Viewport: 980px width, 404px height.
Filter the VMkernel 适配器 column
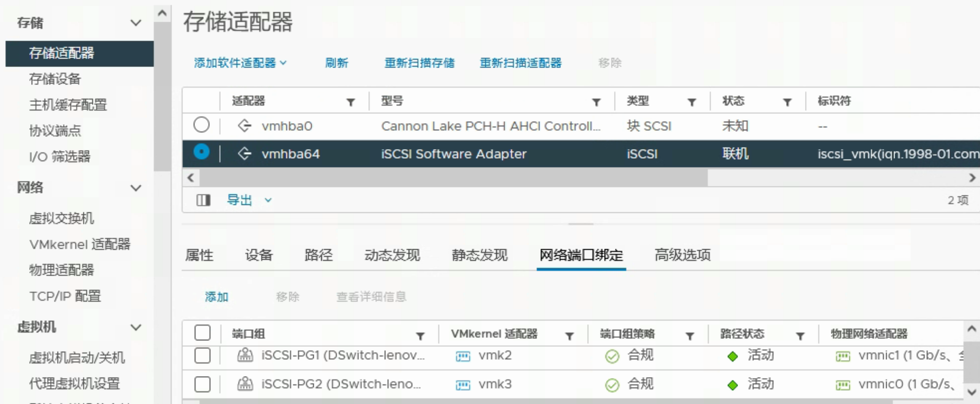(x=569, y=336)
